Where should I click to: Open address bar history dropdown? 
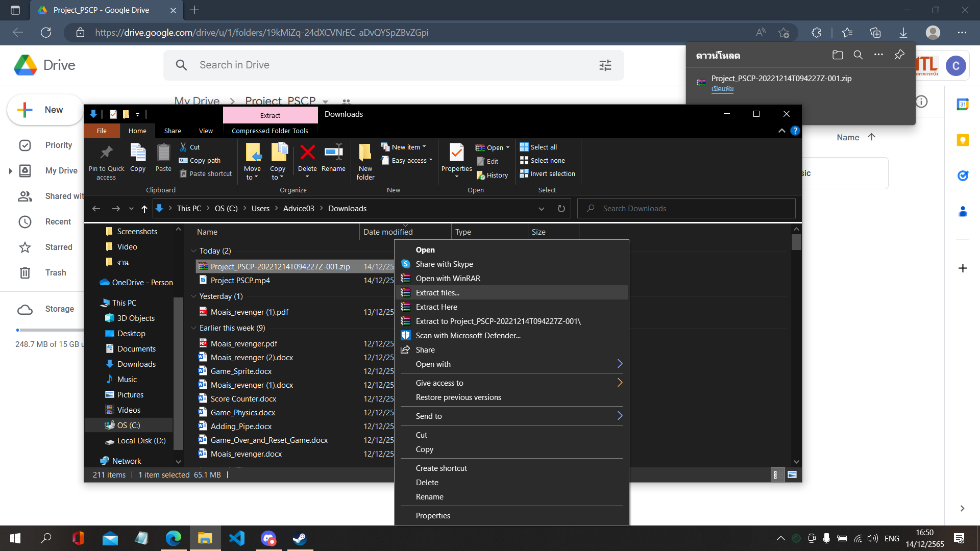541,209
